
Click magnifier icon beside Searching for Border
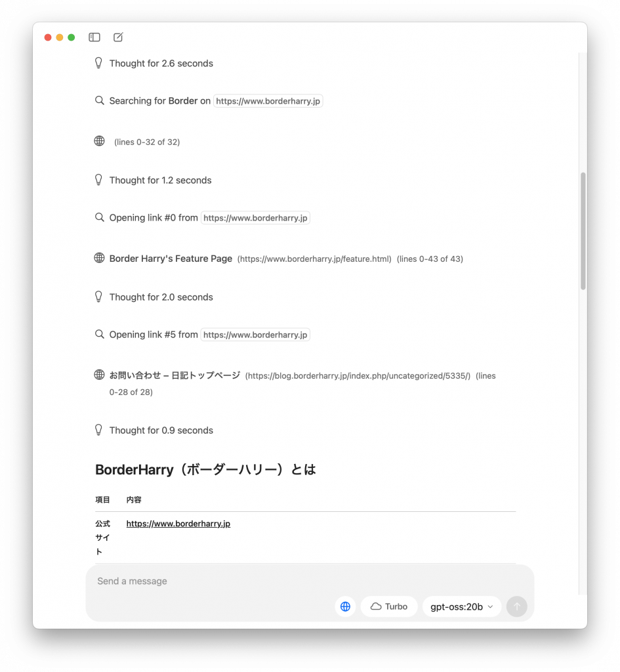[x=100, y=100]
